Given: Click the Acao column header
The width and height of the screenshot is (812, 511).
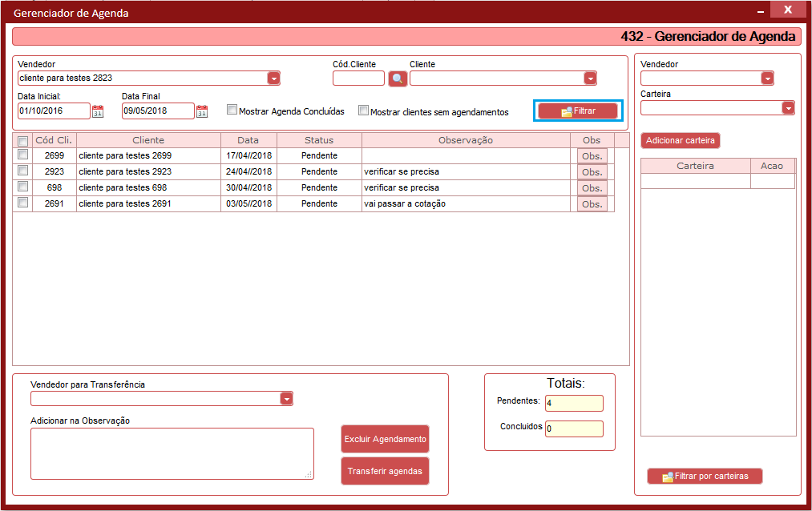Looking at the screenshot, I should 772,166.
